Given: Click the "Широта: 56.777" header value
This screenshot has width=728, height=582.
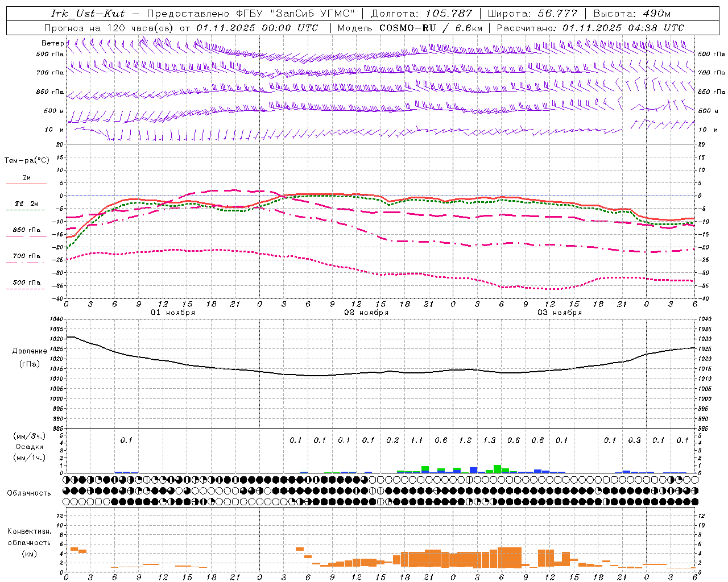Looking at the screenshot, I should click(532, 14).
